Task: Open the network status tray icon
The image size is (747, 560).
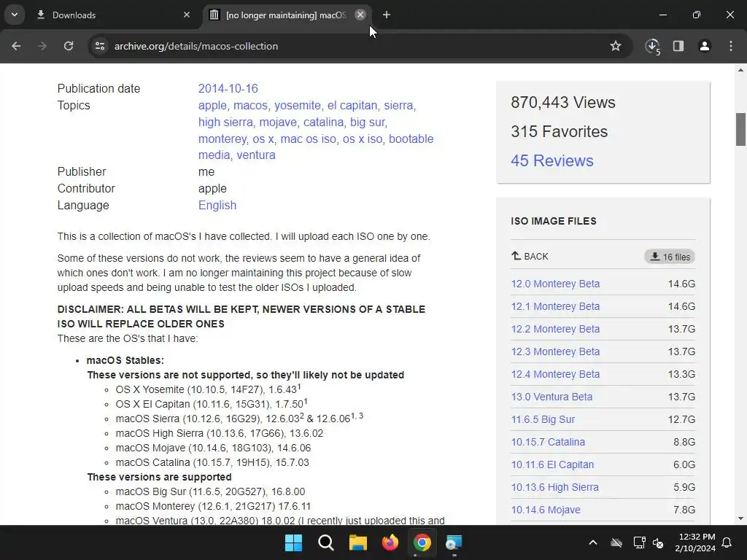Action: [639, 542]
